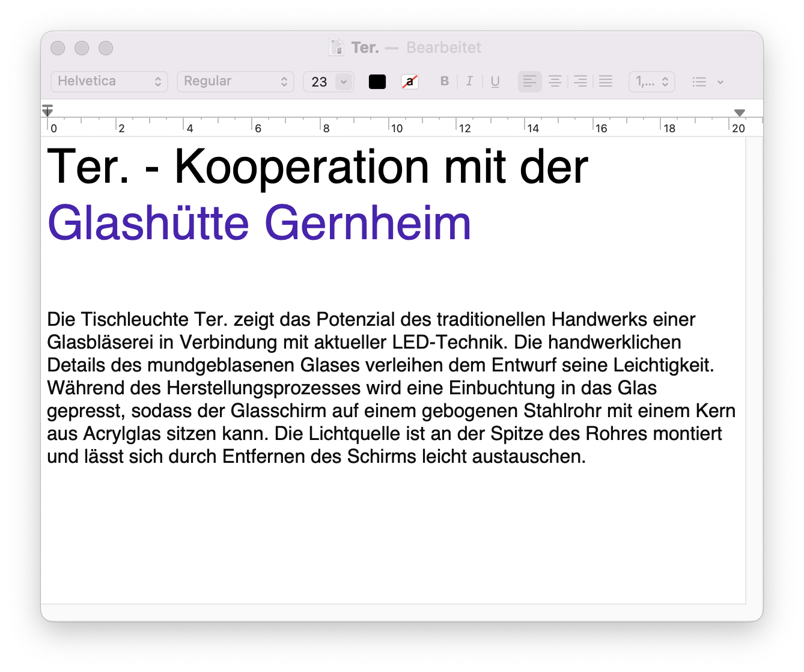
Task: Click into the font size field showing 23
Action: coord(320,82)
